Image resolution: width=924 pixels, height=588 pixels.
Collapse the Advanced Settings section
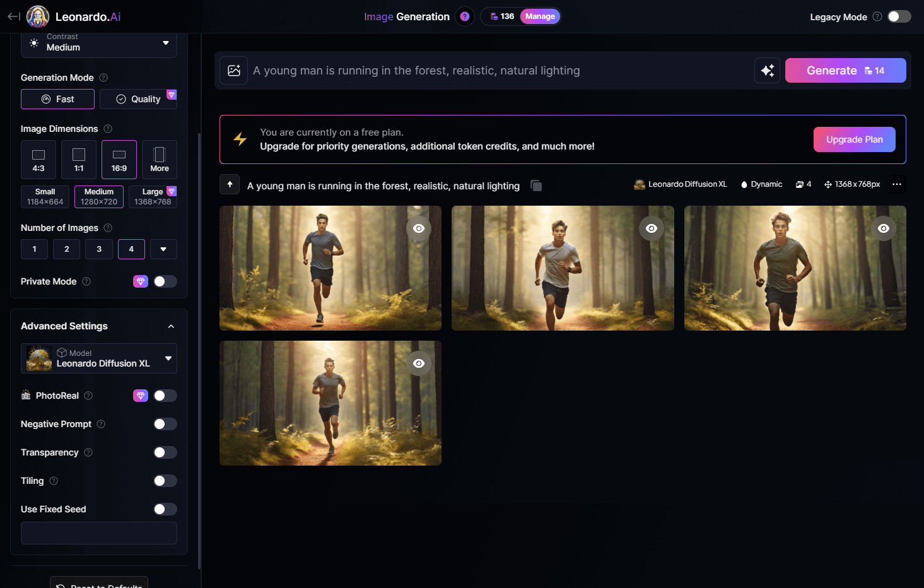pyautogui.click(x=171, y=326)
